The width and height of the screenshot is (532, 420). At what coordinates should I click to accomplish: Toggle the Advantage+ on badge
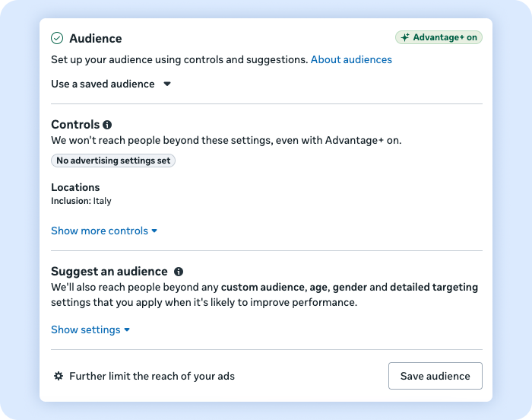(x=439, y=37)
